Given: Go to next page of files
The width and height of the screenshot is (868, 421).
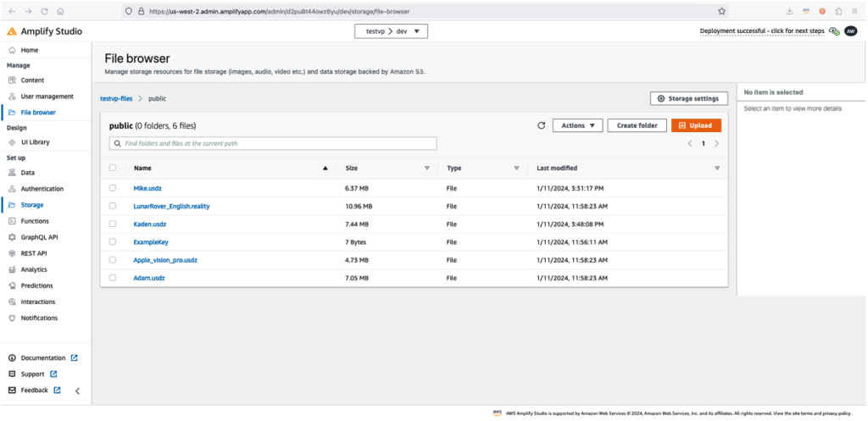Looking at the screenshot, I should pos(717,143).
